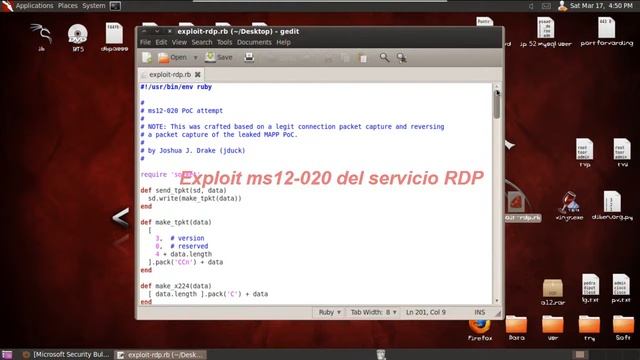Create a new document in gedit toolbar
The height and width of the screenshot is (360, 640).
click(x=147, y=58)
